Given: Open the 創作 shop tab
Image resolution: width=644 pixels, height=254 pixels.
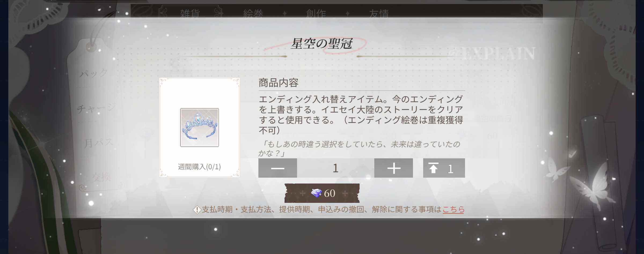Looking at the screenshot, I should (x=316, y=13).
